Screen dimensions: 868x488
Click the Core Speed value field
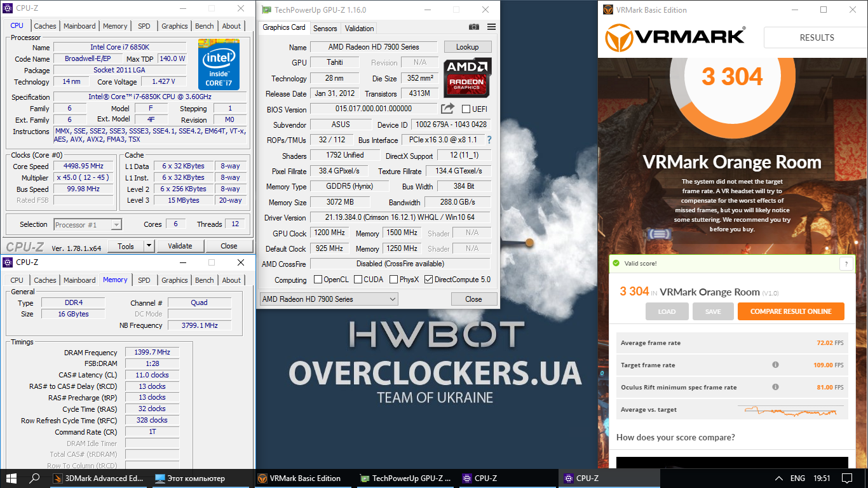[82, 166]
